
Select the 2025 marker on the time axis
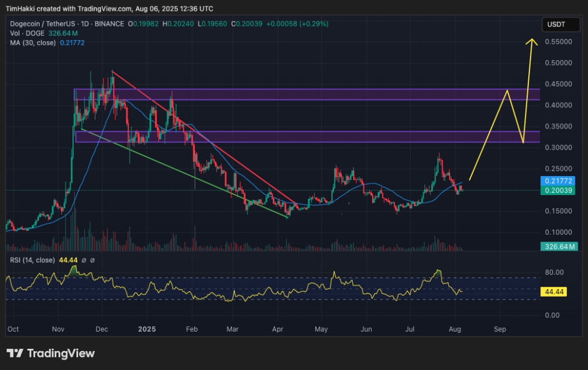tap(146, 329)
